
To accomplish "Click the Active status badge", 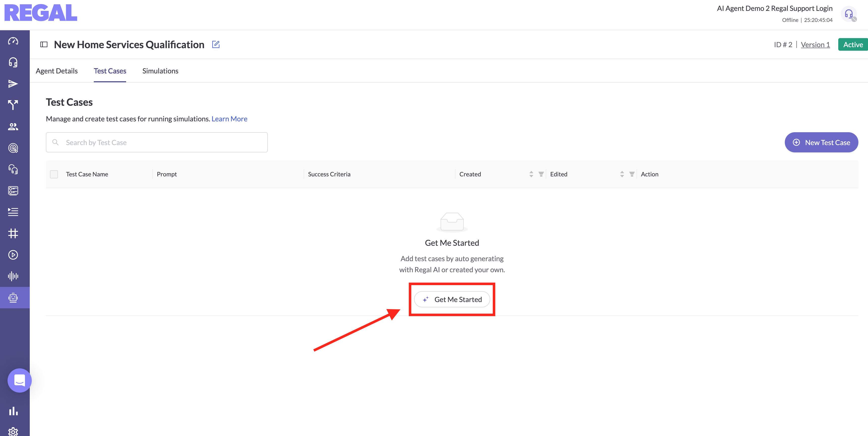I will [853, 44].
